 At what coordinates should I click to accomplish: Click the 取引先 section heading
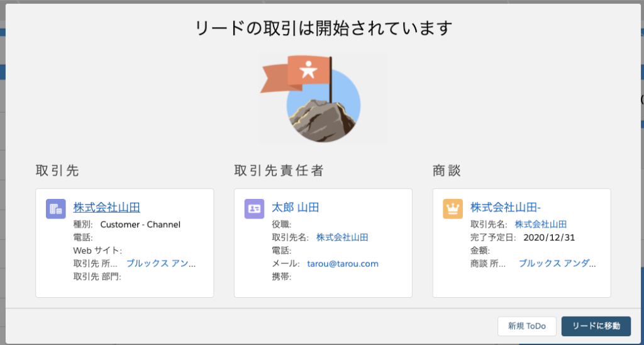(57, 171)
